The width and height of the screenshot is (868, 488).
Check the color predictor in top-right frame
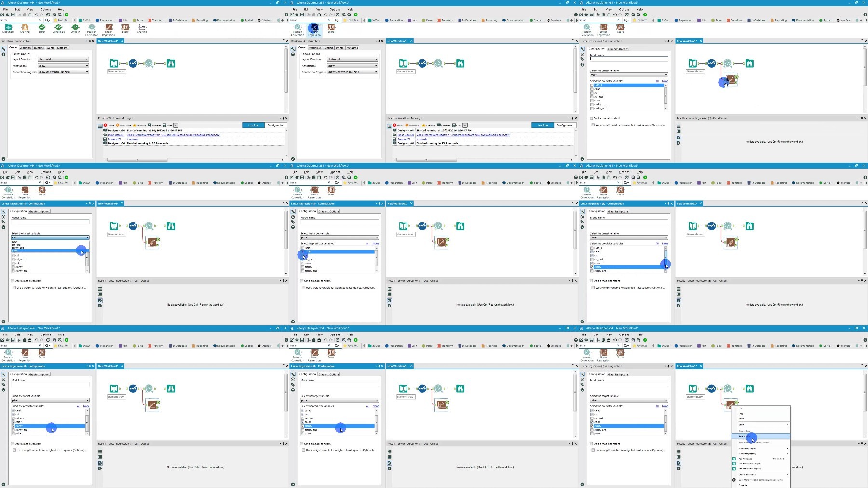[592, 100]
